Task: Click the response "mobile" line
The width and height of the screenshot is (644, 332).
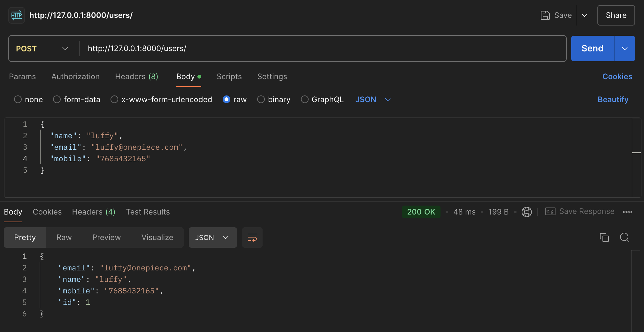Action: click(111, 291)
